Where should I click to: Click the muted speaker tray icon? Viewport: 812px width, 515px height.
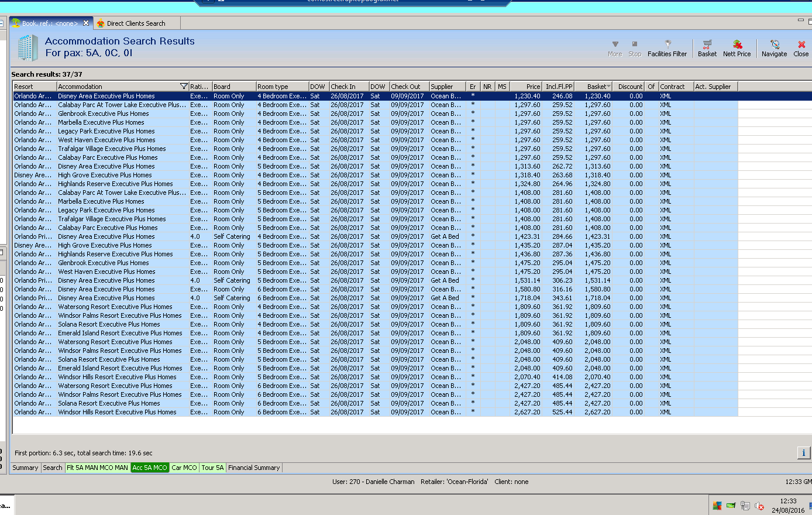759,506
